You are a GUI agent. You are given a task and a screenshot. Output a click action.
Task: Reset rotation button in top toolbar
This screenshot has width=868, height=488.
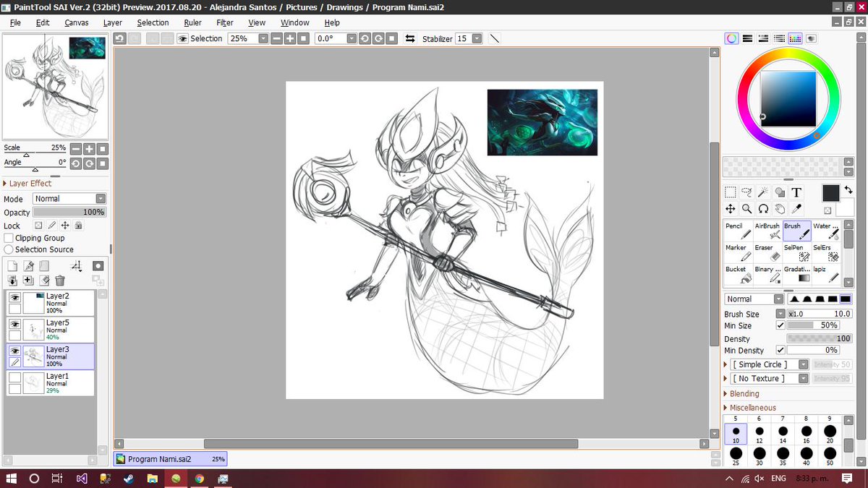pos(391,38)
